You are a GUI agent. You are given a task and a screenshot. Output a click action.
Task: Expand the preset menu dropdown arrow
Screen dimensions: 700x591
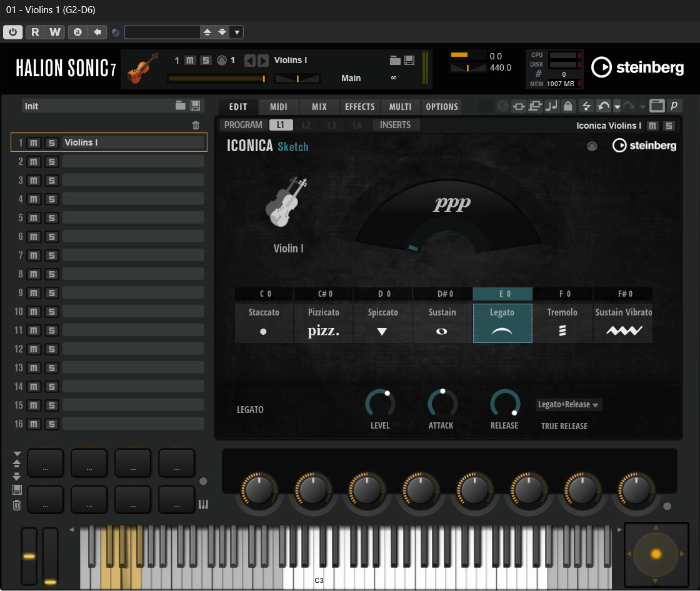click(237, 32)
